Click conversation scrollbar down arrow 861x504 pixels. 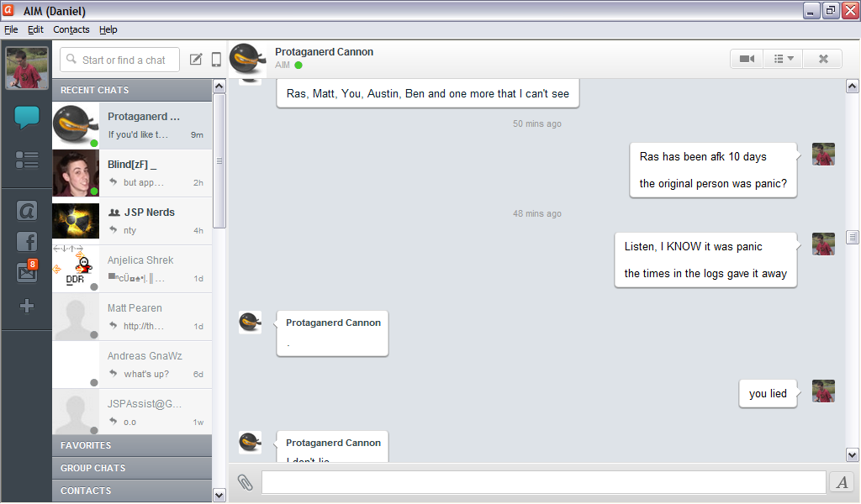click(x=853, y=454)
